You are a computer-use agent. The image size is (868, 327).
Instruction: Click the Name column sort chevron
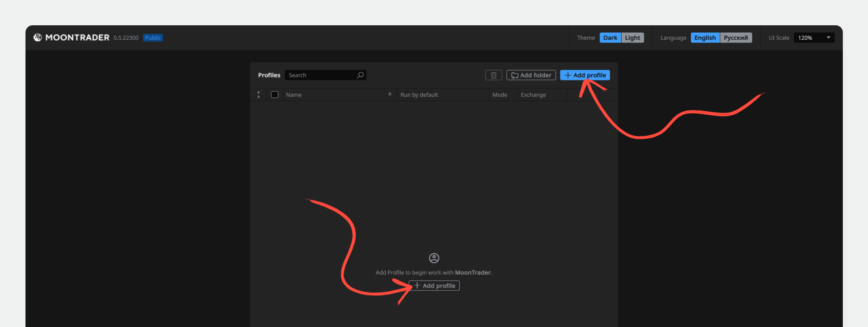(390, 94)
